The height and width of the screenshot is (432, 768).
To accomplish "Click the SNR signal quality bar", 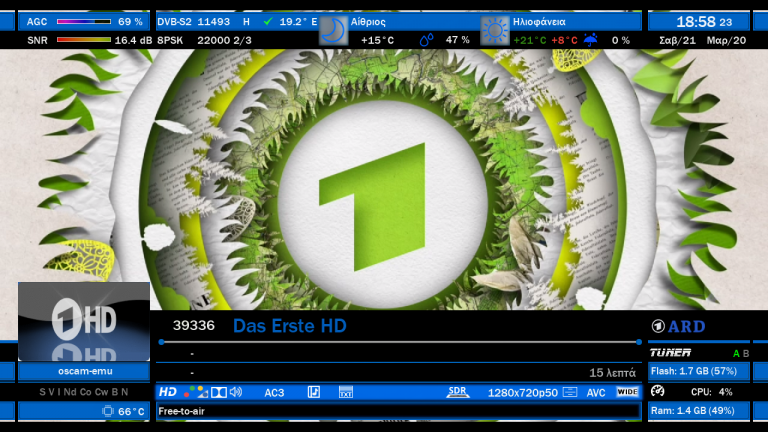I will point(84,40).
